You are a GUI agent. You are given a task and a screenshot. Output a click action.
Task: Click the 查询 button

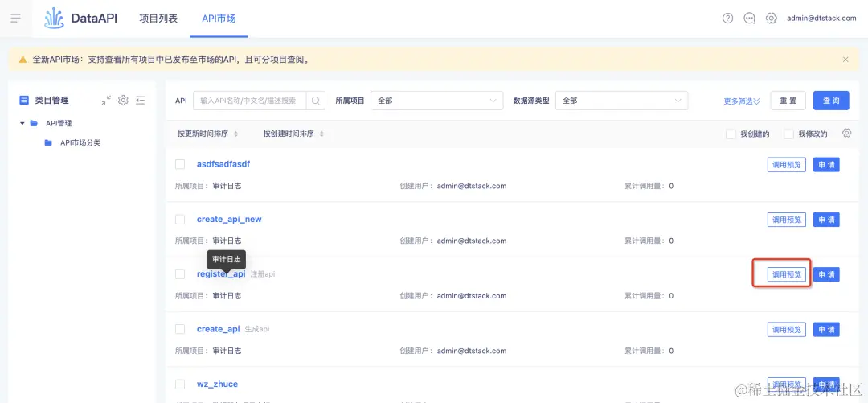(x=831, y=101)
